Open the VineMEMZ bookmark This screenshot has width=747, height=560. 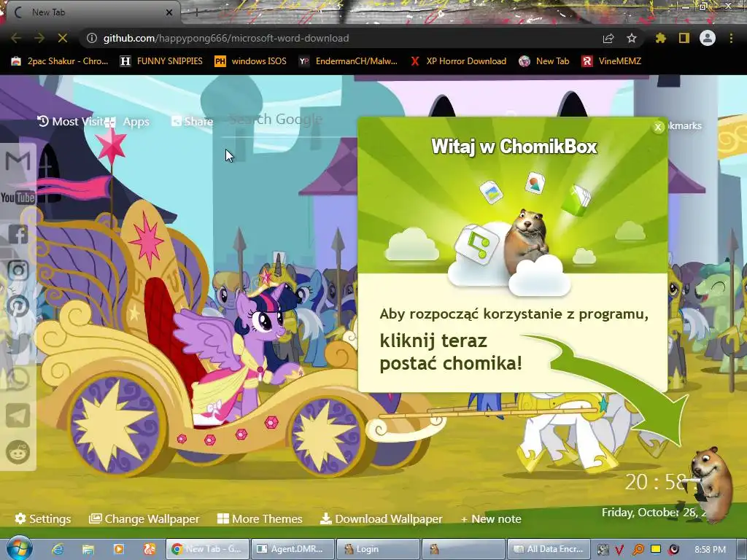[x=611, y=61]
